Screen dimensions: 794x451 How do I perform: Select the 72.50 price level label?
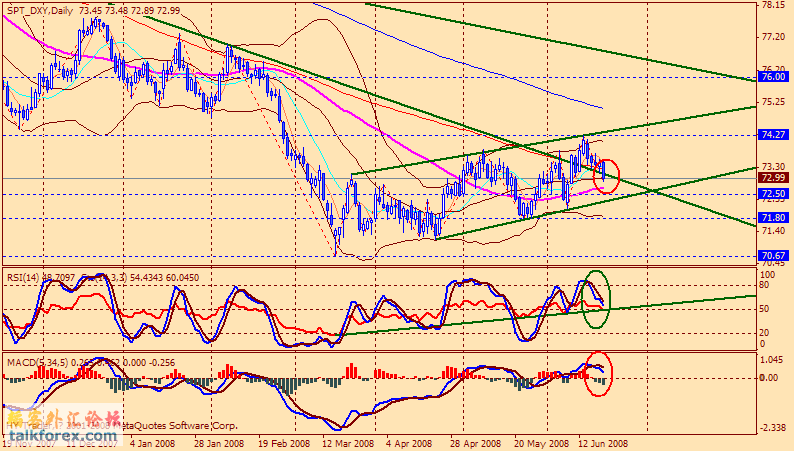(x=774, y=194)
